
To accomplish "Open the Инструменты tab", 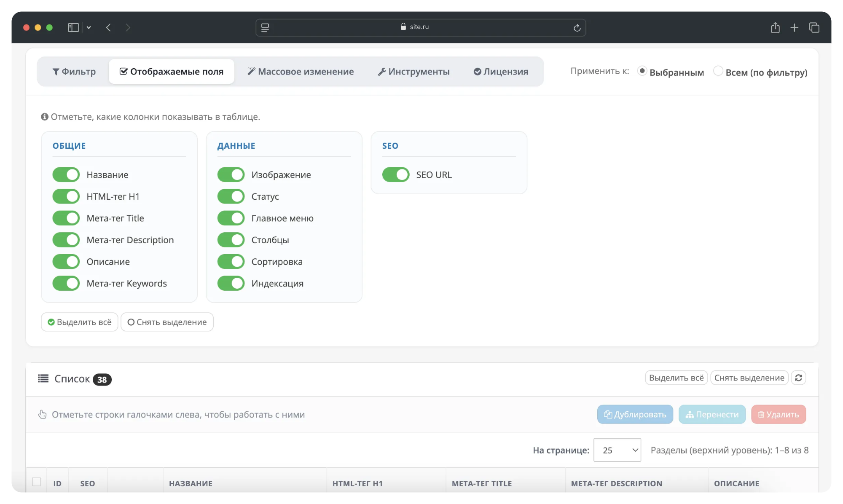I will tap(414, 72).
